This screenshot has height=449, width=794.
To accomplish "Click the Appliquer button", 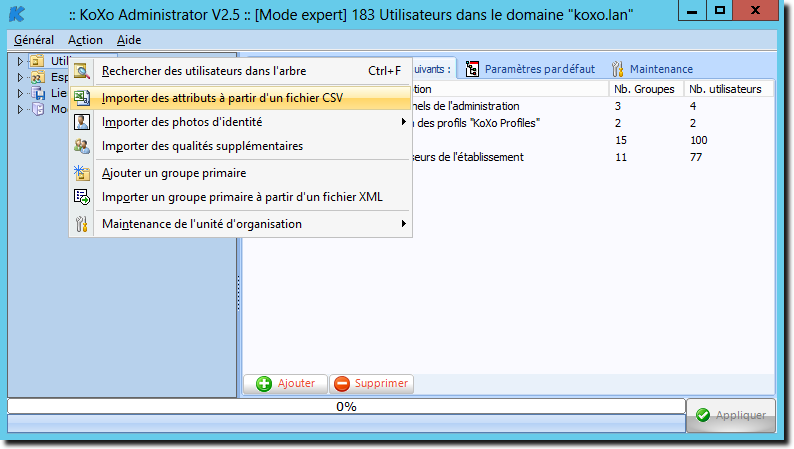I will tap(731, 415).
